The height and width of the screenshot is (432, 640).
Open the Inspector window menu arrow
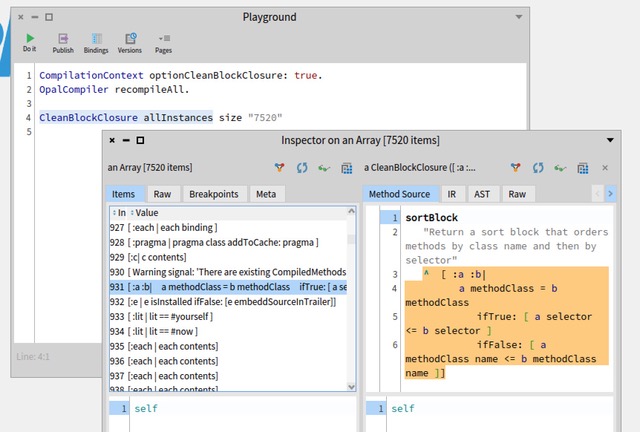coord(610,141)
